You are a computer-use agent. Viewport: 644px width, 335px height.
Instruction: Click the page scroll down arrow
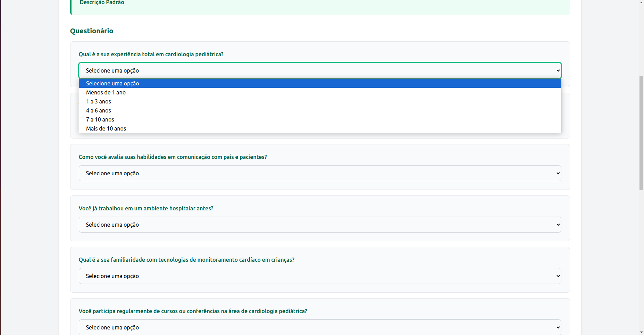point(641,332)
